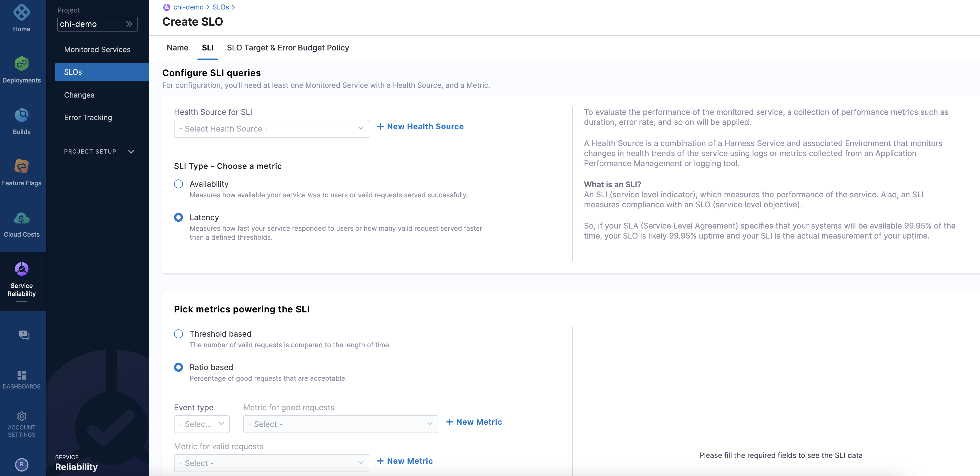The width and height of the screenshot is (980, 476).
Task: Switch to the SLI tab
Action: 208,48
